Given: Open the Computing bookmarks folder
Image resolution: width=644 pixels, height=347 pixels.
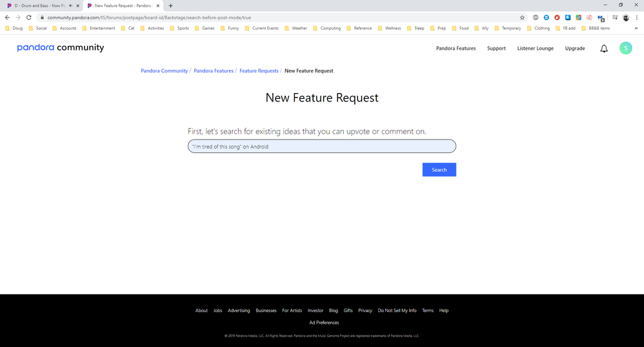Looking at the screenshot, I should 327,28.
